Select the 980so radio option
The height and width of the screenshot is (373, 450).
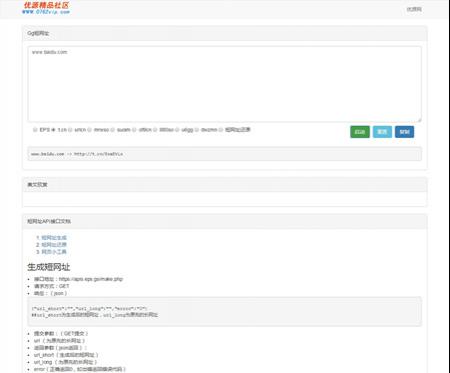tap(155, 130)
